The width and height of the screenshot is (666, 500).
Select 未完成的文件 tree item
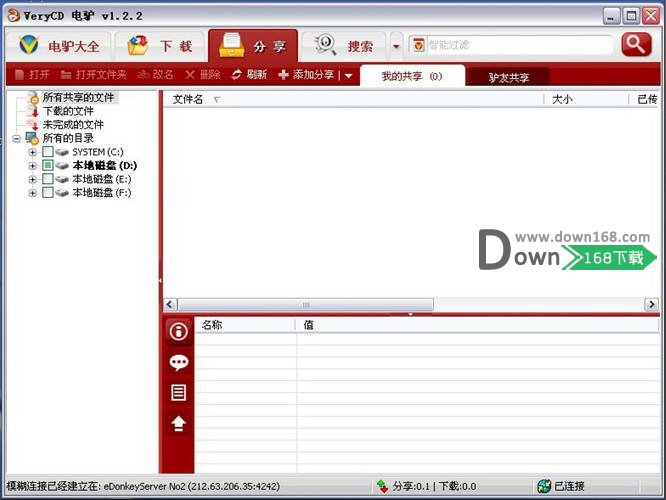pyautogui.click(x=73, y=125)
